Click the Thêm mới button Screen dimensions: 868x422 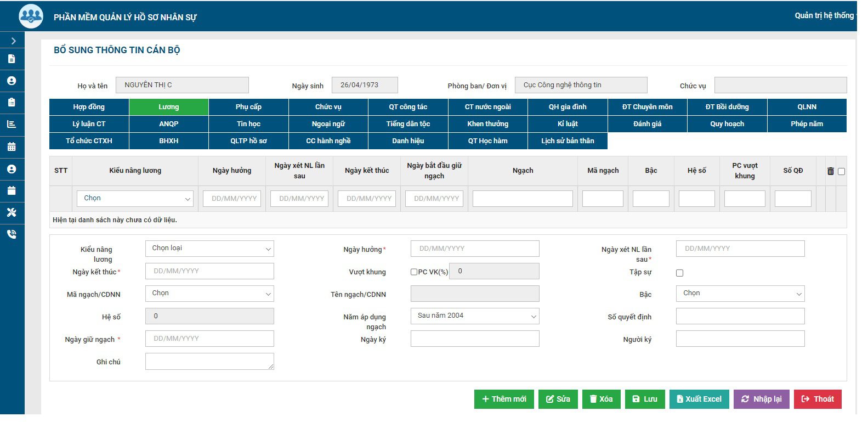[504, 399]
